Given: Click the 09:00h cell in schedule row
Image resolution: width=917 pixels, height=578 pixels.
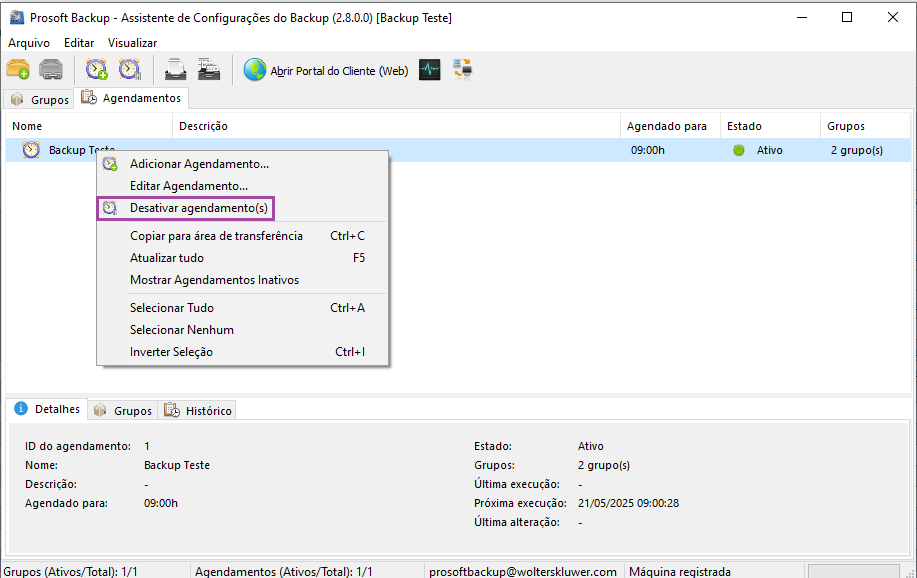Looking at the screenshot, I should pyautogui.click(x=647, y=150).
